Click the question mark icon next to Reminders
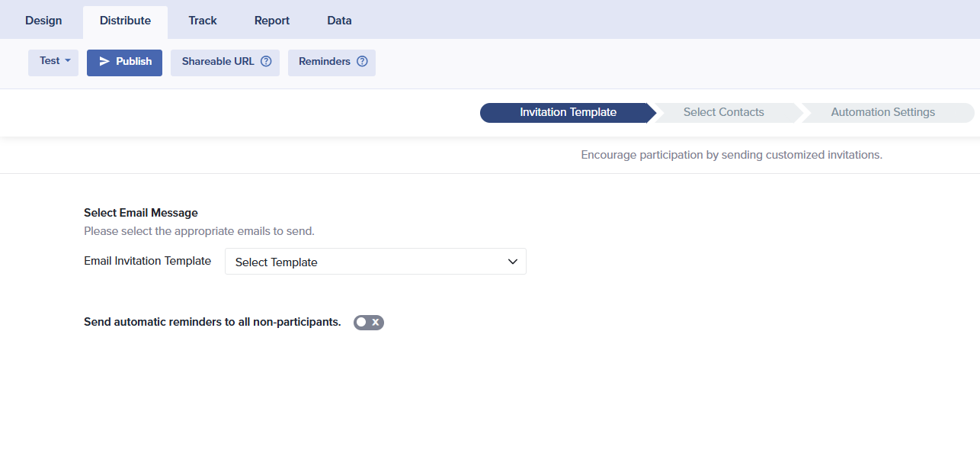The image size is (980, 476). 362,62
